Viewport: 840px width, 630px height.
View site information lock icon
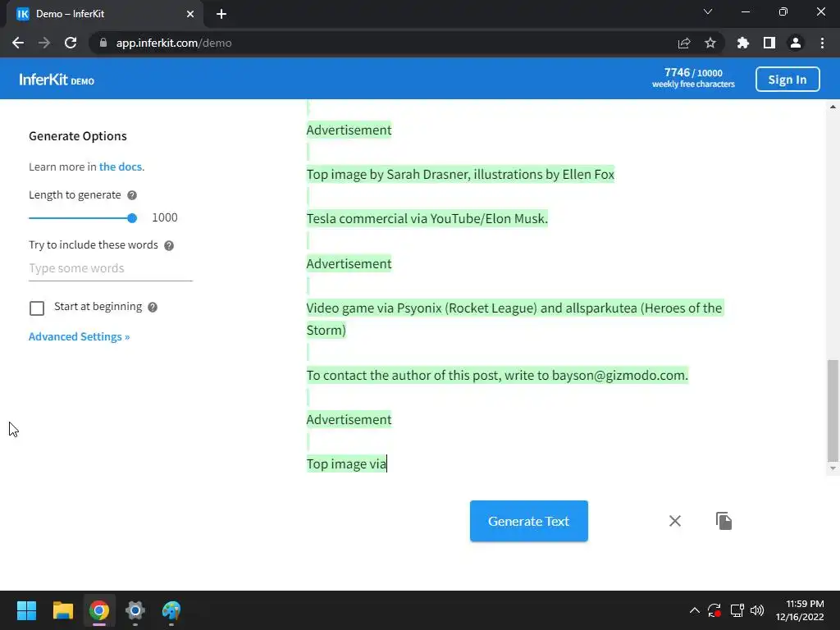tap(103, 43)
